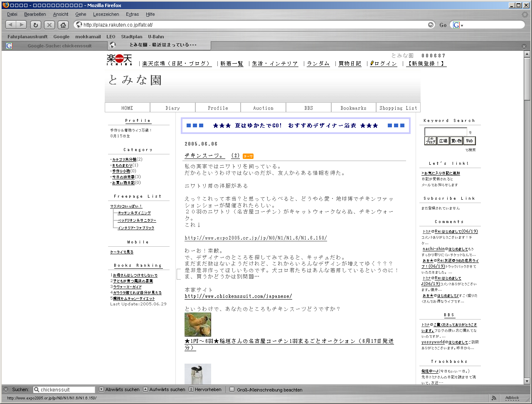Image resolution: width=532 pixels, height=404 pixels.
Task: Click the Diary site navigation tab
Action: click(172, 108)
